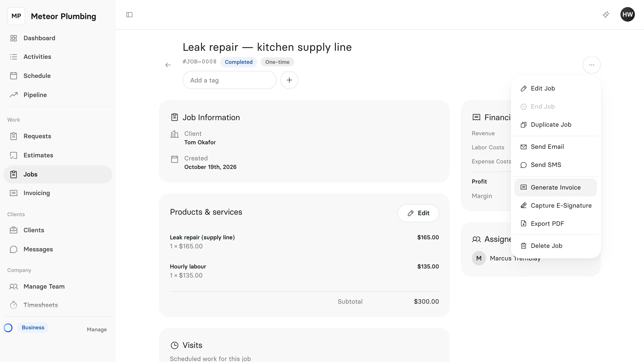Go back using the left arrow
Viewport: 644px width, 362px height.
168,65
